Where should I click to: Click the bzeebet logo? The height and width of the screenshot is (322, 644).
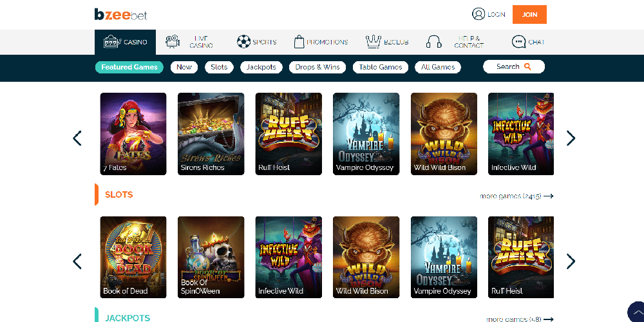[x=120, y=14]
